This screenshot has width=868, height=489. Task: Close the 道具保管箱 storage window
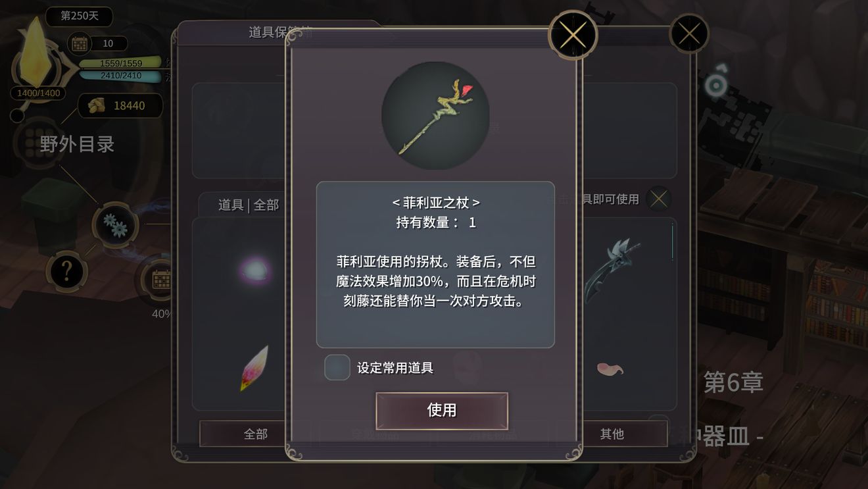(689, 33)
